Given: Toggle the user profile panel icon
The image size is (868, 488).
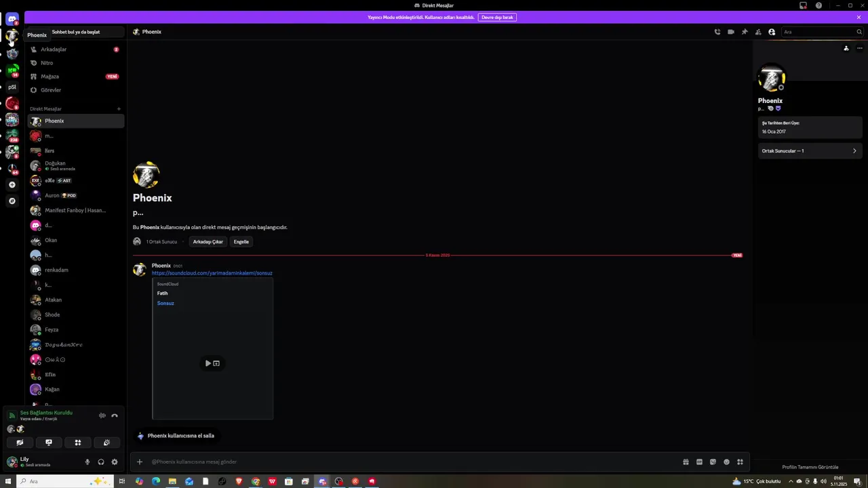Looking at the screenshot, I should (772, 32).
